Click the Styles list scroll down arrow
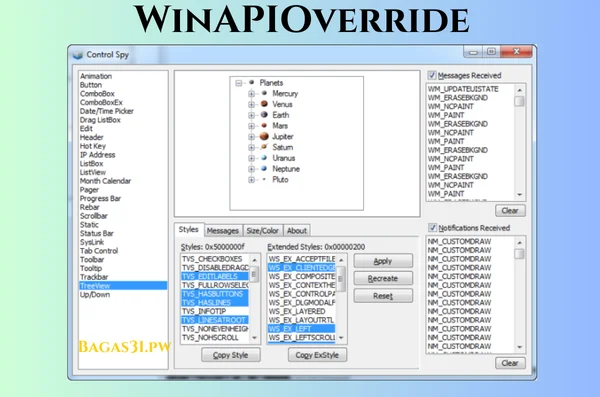600x397 pixels. point(254,338)
